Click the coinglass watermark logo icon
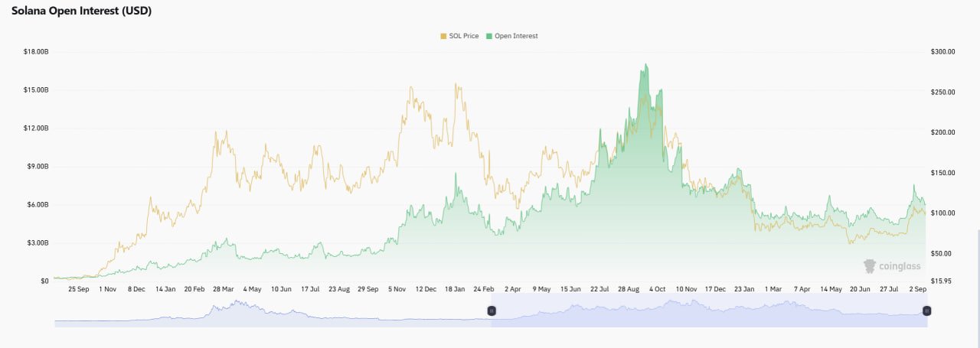Image resolution: width=980 pixels, height=348 pixels. pos(870,266)
